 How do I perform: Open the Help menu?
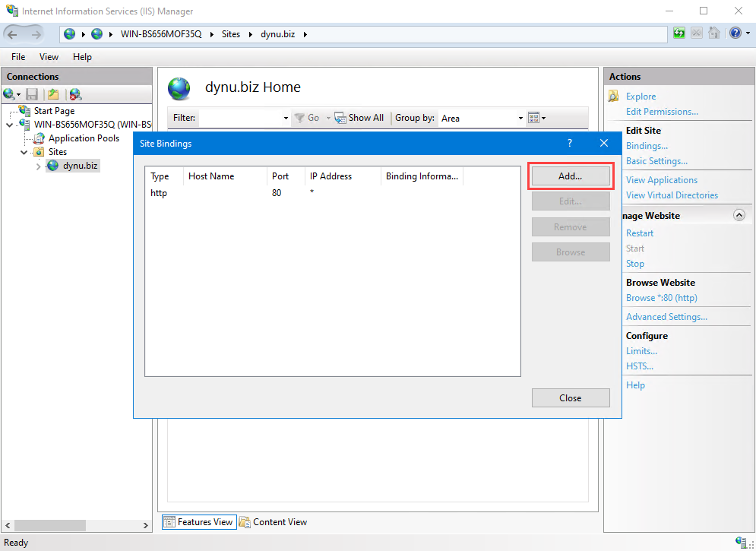[x=83, y=57]
